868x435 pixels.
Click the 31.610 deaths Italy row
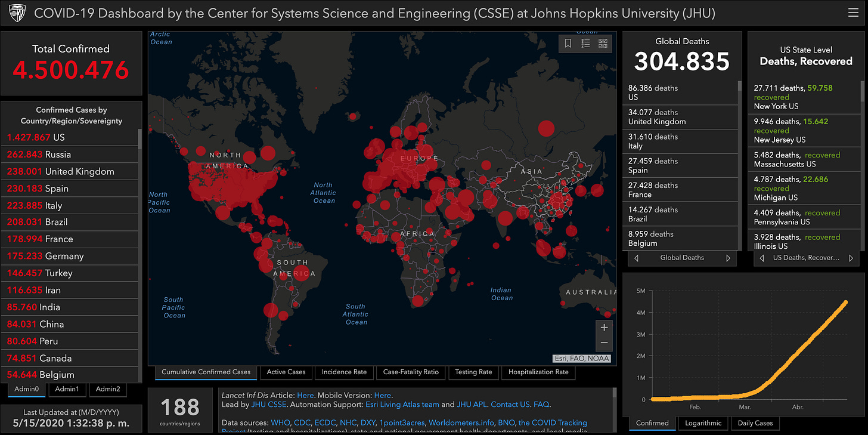(680, 141)
